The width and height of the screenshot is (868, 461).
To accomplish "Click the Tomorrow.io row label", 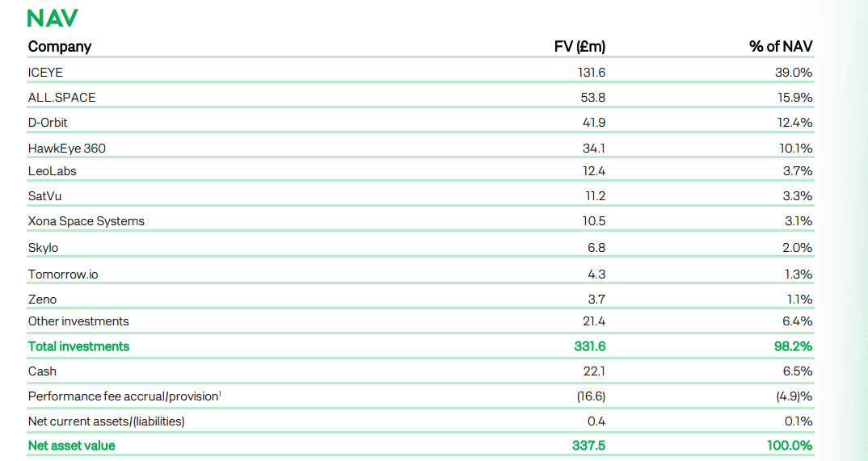I will (x=63, y=275).
